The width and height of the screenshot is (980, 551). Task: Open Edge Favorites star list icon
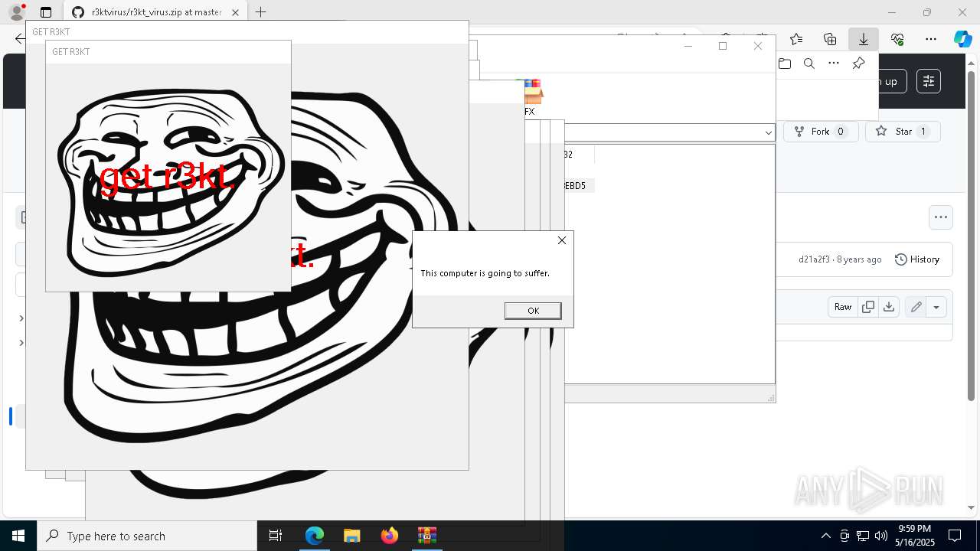(x=796, y=39)
